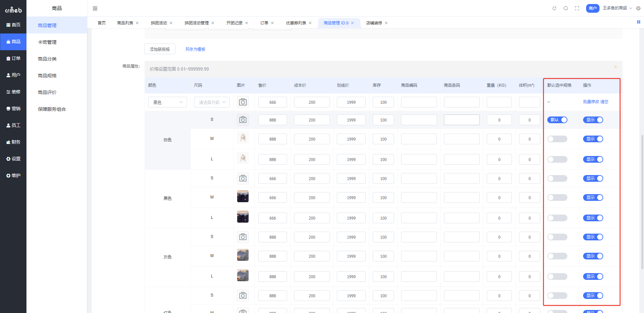This screenshot has width=644, height=313.
Task: Disable 显示 on the 灰色 L row
Action: click(593, 276)
